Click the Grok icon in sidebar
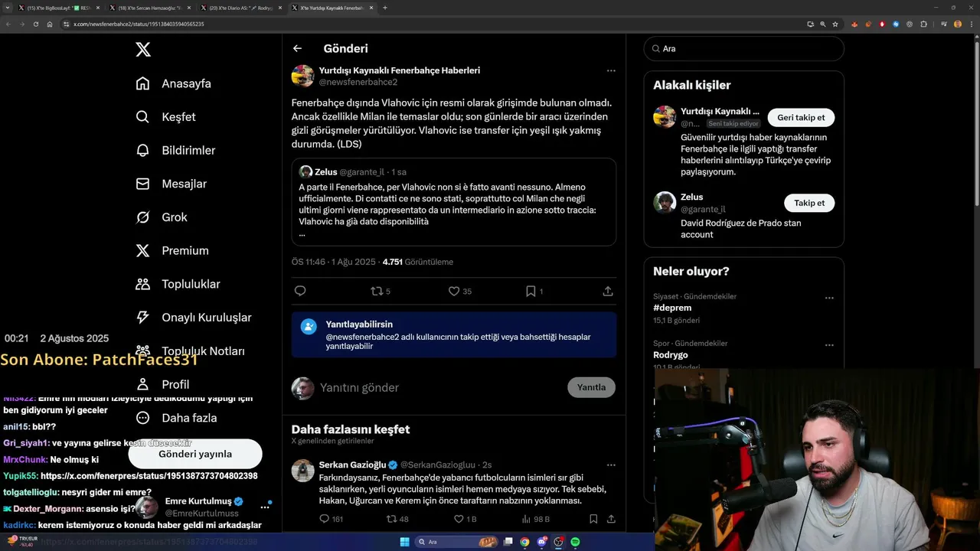 142,217
